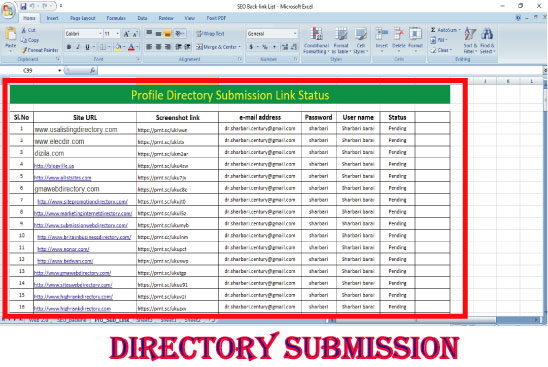The image size is (548, 367).
Task: Open Cell Styles gallery
Action: click(361, 40)
